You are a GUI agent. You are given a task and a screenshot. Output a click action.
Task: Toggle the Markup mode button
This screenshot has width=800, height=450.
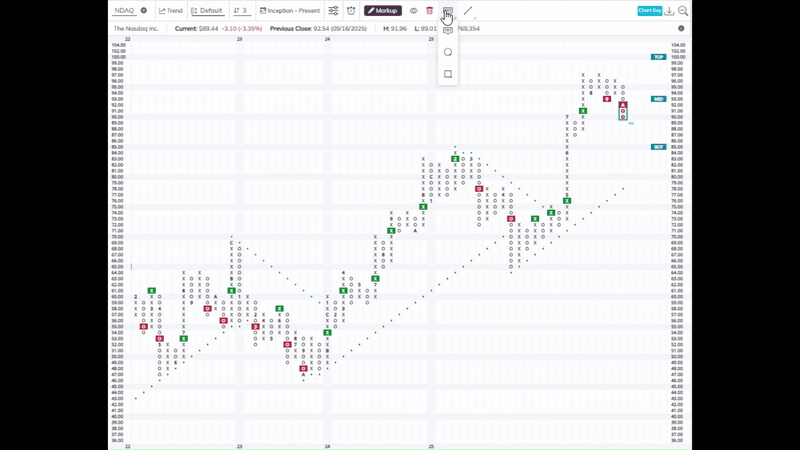383,11
